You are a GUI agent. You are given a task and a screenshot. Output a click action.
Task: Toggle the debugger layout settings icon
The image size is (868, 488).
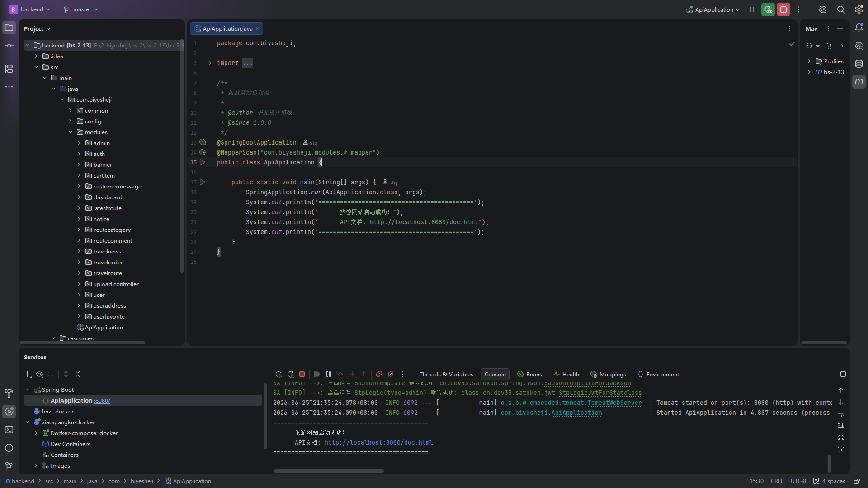(x=843, y=374)
